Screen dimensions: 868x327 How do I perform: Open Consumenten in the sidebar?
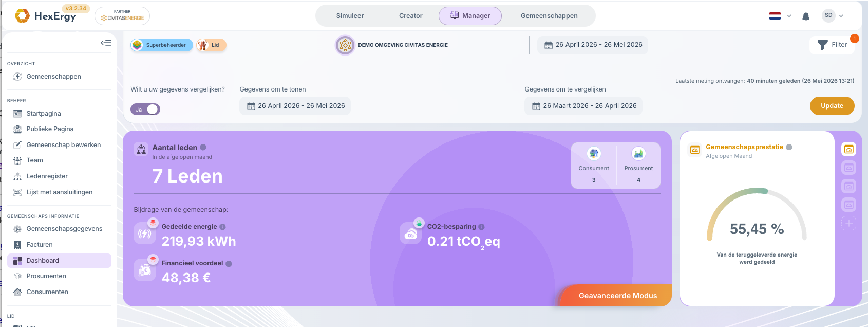coord(59,292)
